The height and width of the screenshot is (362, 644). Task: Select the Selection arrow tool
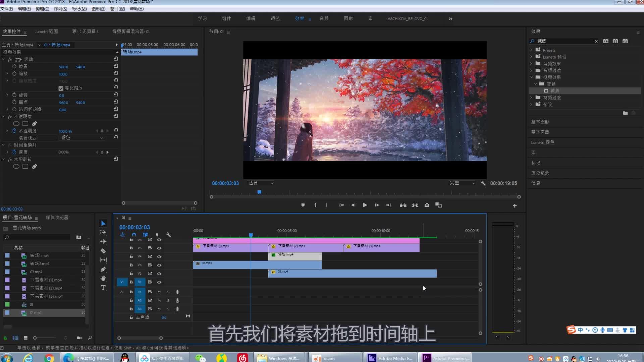coord(103,223)
